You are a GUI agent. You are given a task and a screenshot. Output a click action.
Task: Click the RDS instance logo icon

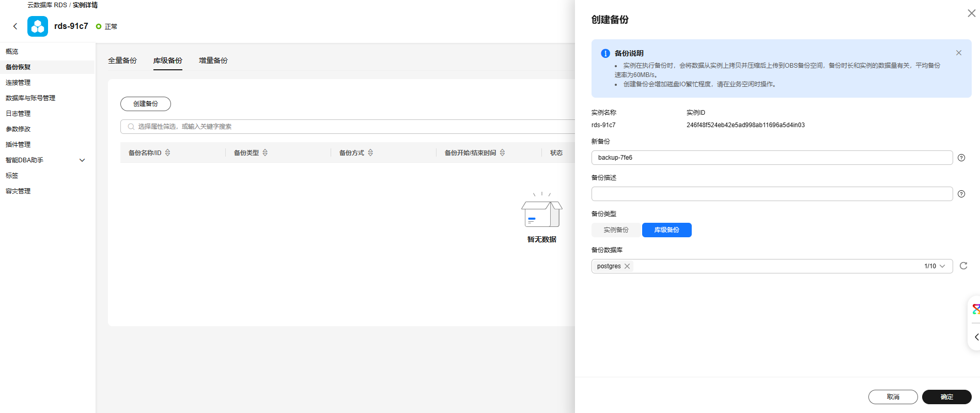38,26
